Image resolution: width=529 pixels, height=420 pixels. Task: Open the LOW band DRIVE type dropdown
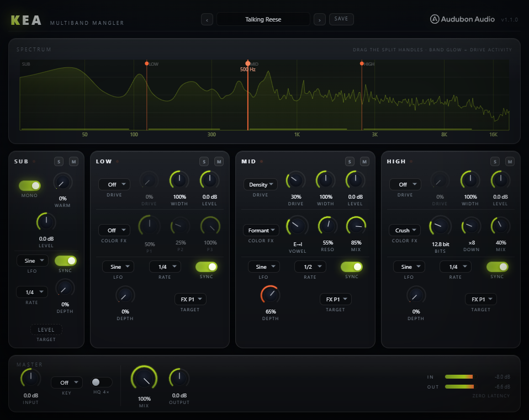[114, 184]
